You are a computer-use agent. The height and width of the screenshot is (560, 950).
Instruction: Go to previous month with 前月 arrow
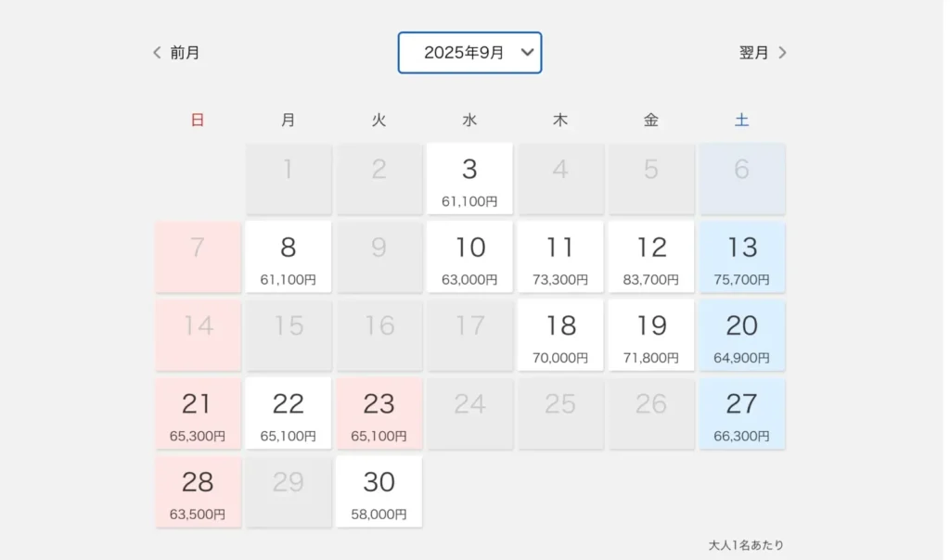click(157, 53)
